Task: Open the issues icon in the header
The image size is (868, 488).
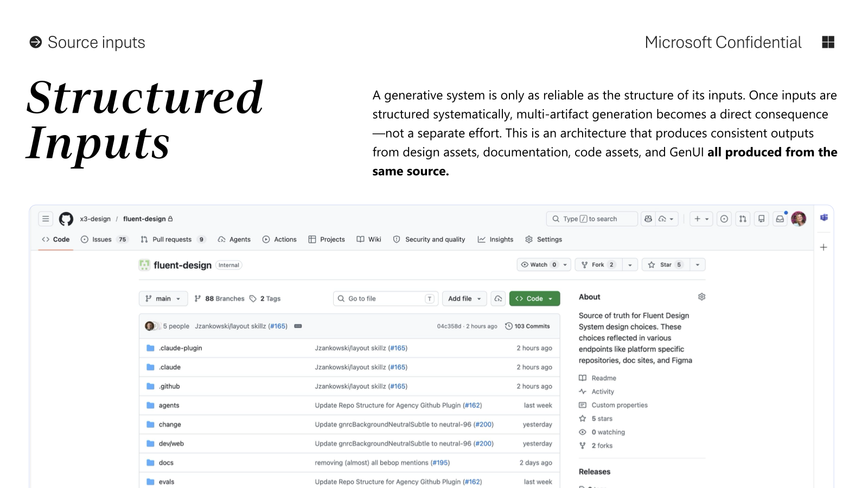Action: pyautogui.click(x=724, y=219)
